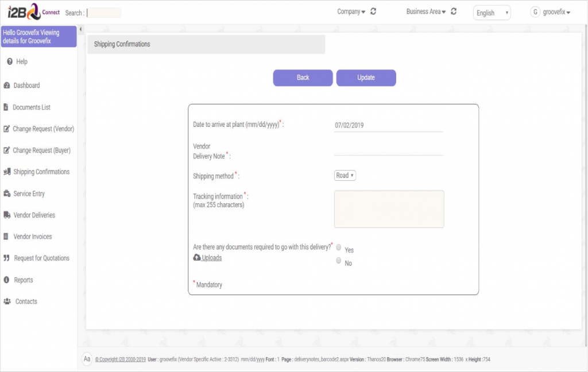The image size is (588, 372).
Task: Click the Aa font size icon
Action: (x=87, y=359)
